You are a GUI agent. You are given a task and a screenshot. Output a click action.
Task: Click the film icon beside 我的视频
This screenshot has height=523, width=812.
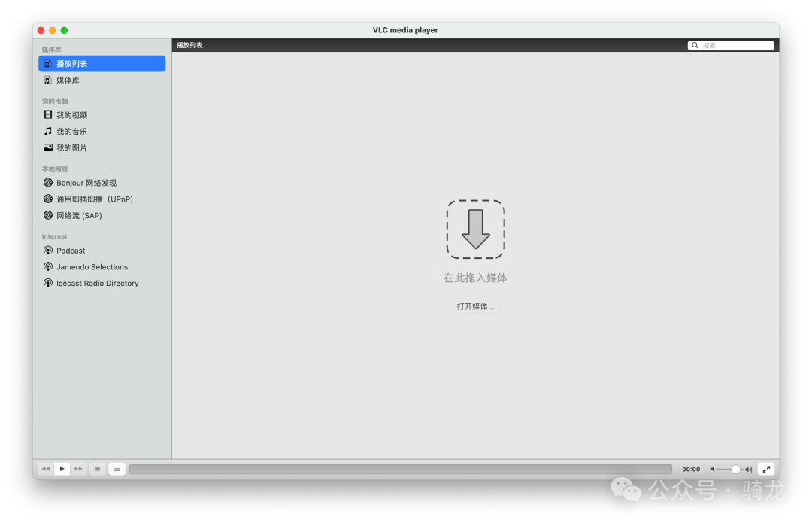pyautogui.click(x=47, y=114)
